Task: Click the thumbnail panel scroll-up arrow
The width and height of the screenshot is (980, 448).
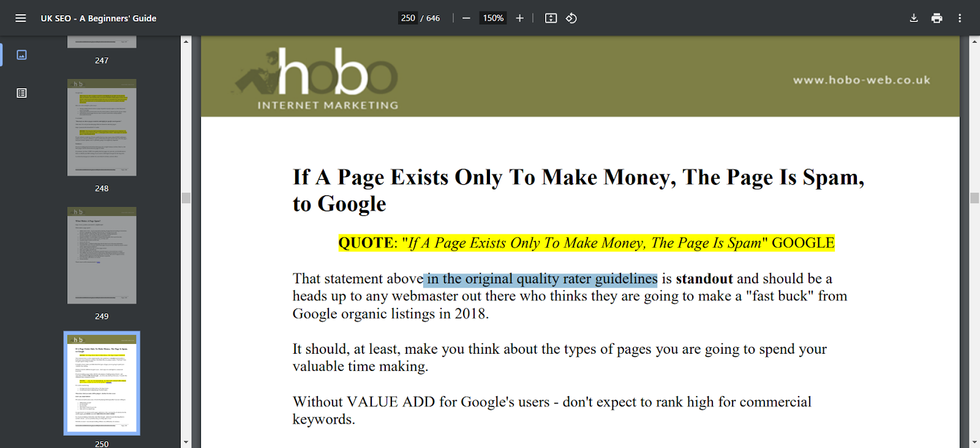Action: click(x=186, y=41)
